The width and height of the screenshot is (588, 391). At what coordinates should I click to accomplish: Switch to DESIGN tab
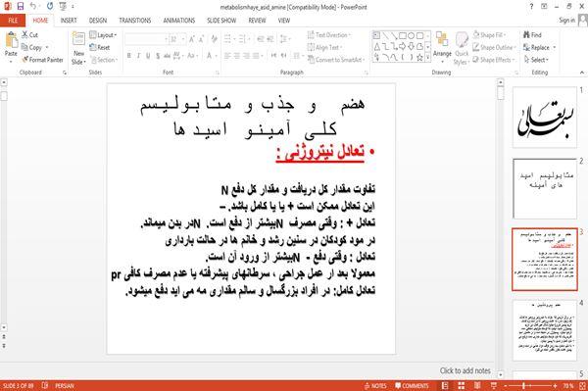point(97,21)
